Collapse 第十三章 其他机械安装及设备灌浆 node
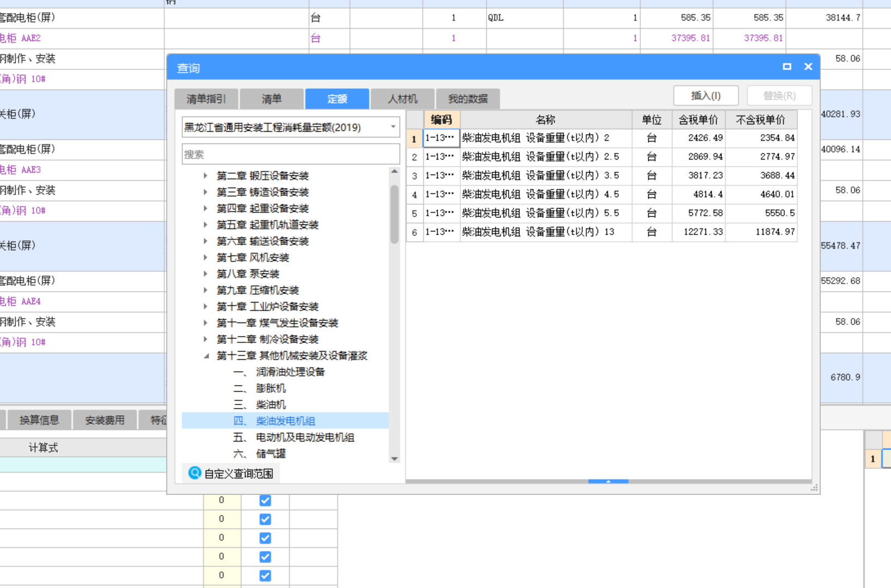The image size is (891, 588). pyautogui.click(x=206, y=356)
